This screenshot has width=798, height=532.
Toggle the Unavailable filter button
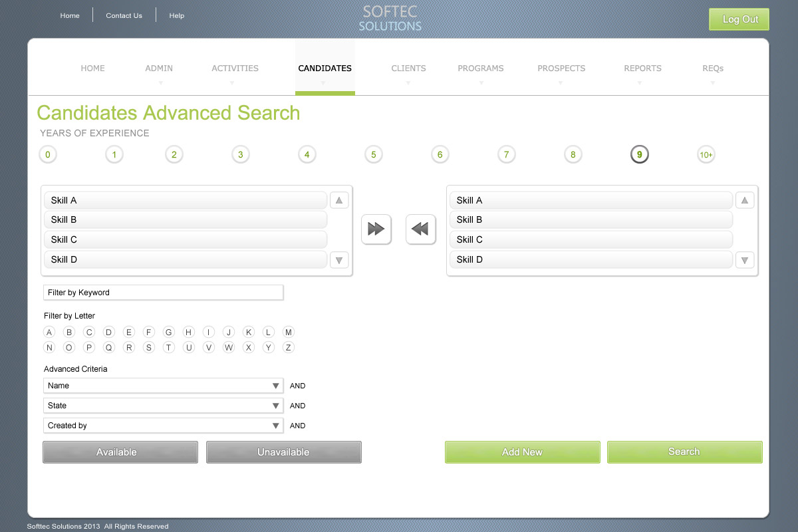[283, 452]
